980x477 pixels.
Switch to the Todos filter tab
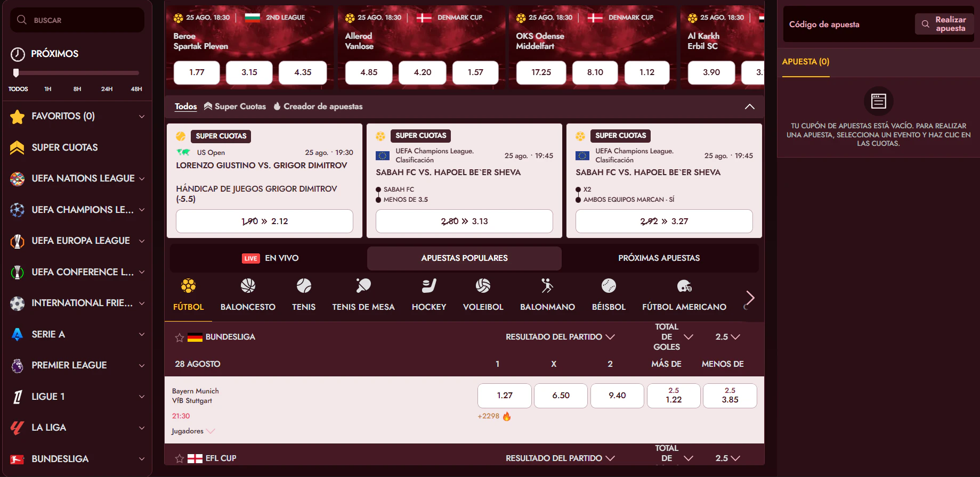tap(185, 106)
